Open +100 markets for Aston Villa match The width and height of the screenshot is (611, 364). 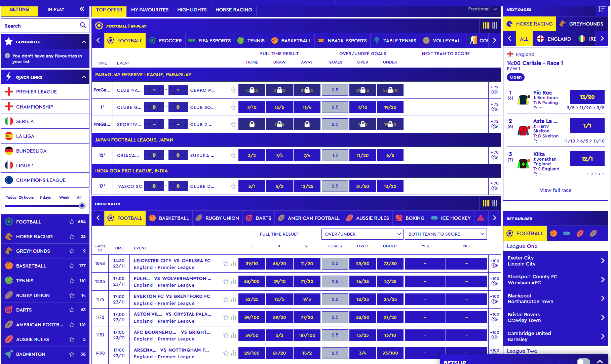click(494, 317)
